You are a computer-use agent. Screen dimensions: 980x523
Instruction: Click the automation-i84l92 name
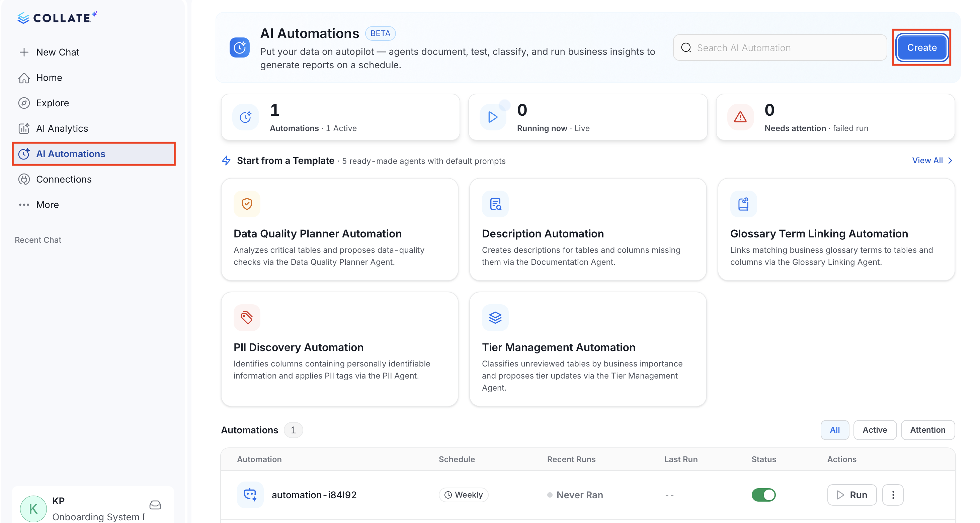[314, 495]
